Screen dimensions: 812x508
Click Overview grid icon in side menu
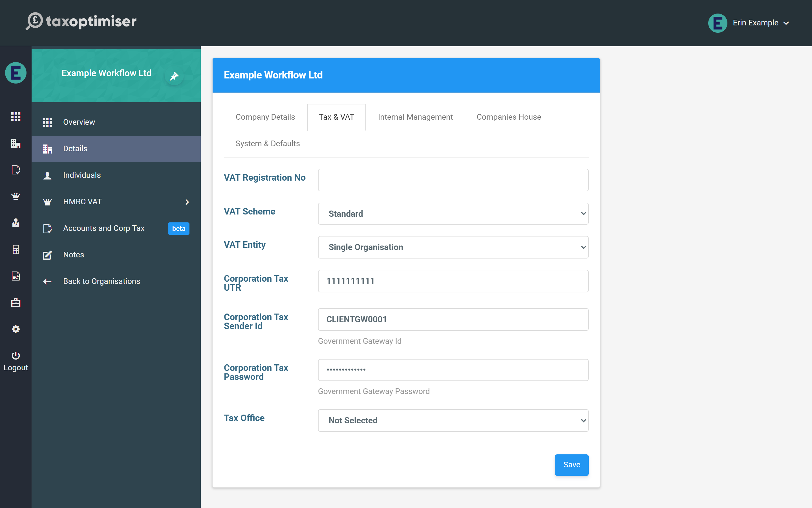coord(47,122)
